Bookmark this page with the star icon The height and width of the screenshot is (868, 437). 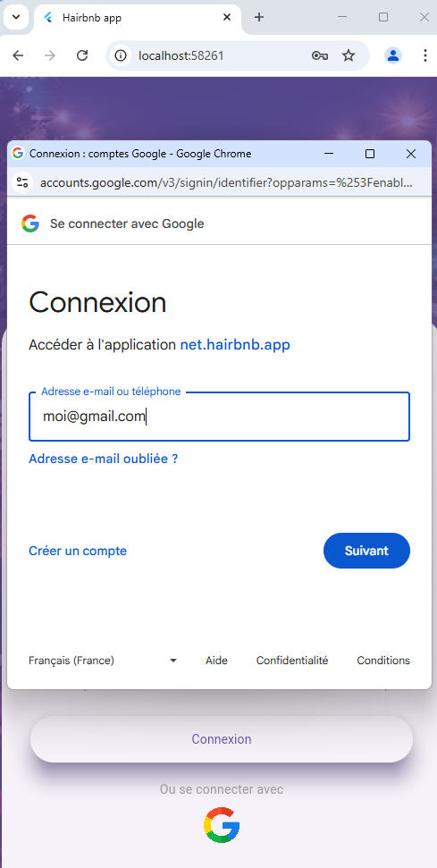tap(348, 55)
